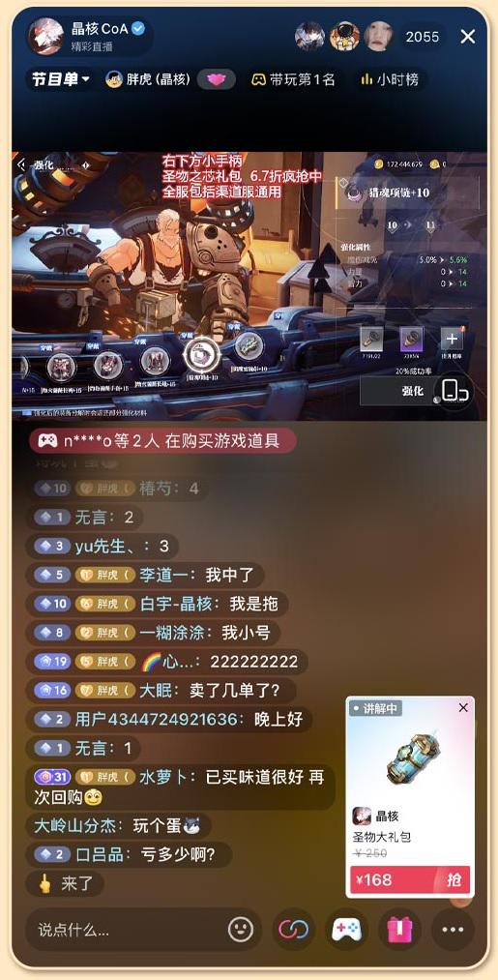The width and height of the screenshot is (498, 980).
Task: Click the first top viewer avatar
Action: coord(309,36)
